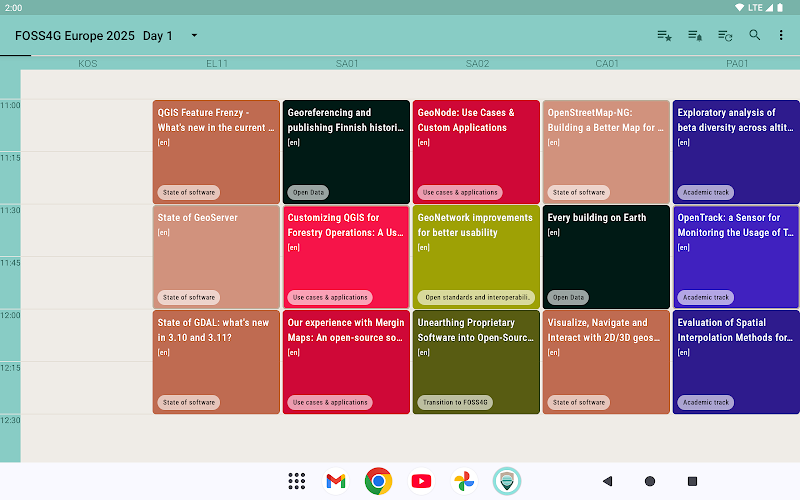Tap the search magnifier icon
This screenshot has width=800, height=500.
(755, 35)
